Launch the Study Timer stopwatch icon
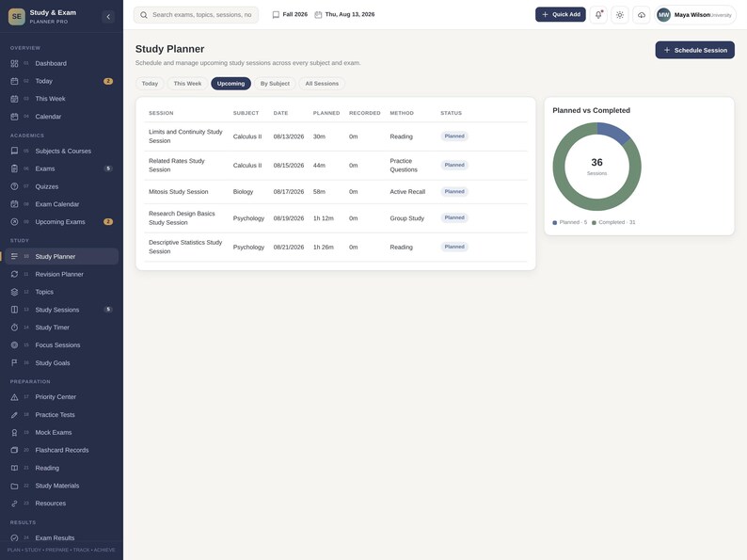 (x=14, y=328)
